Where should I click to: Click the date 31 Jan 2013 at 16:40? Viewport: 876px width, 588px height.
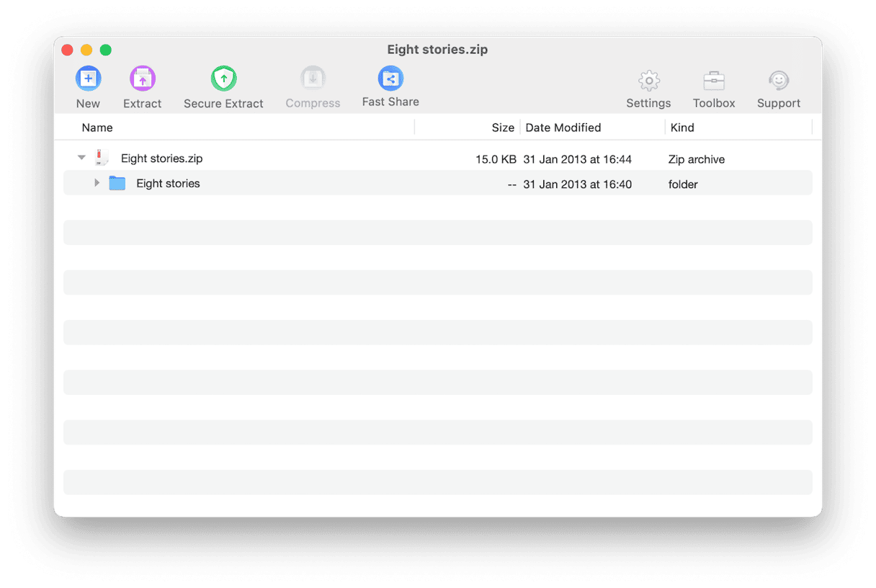click(577, 184)
